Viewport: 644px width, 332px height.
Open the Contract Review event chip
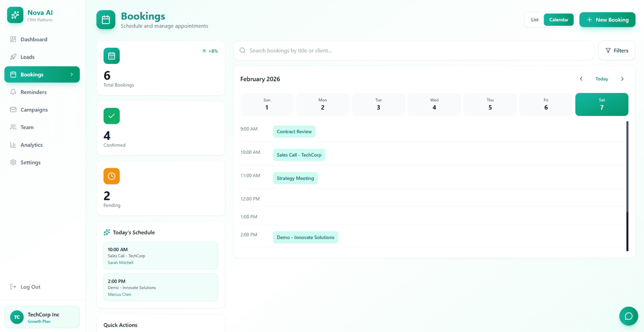pos(294,131)
